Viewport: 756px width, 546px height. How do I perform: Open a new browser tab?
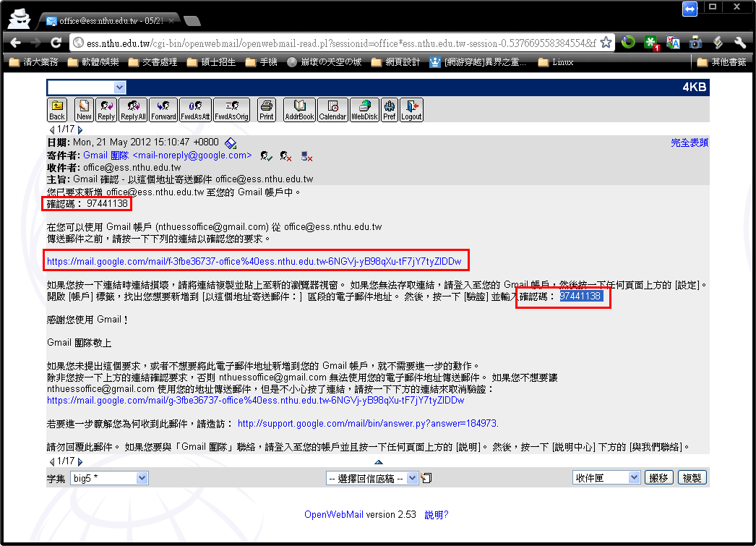pos(192,21)
